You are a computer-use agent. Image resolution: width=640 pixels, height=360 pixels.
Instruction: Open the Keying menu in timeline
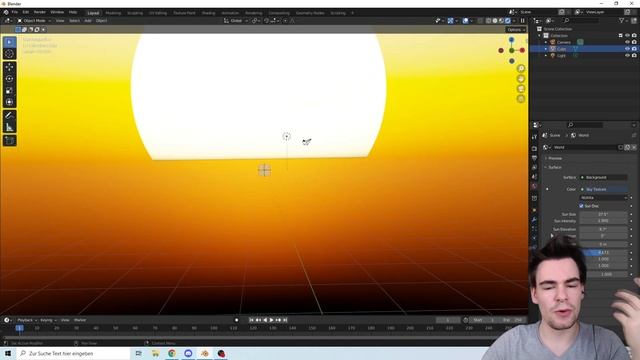tap(48, 320)
